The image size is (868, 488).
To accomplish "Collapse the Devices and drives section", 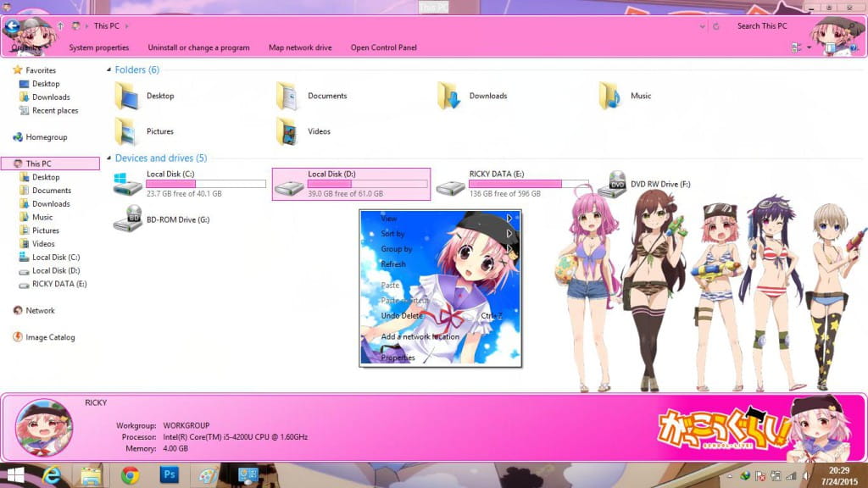I will [x=109, y=158].
